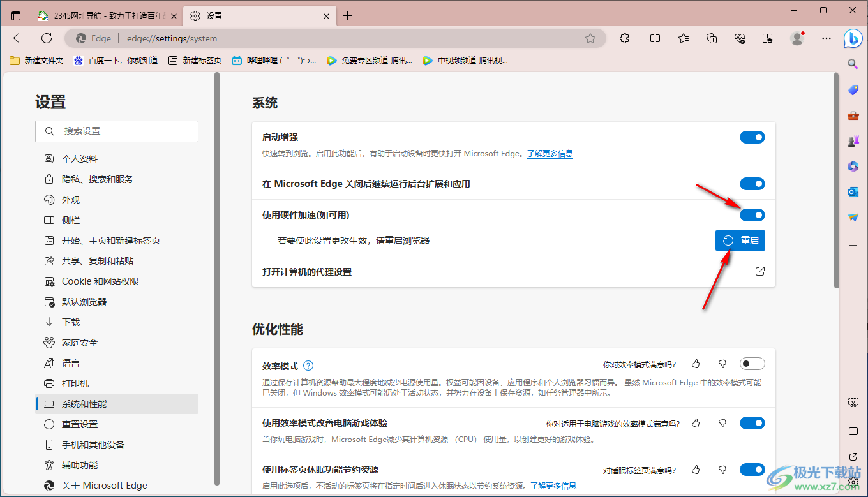
Task: Open 侧栏 settings section
Action: tap(117, 220)
